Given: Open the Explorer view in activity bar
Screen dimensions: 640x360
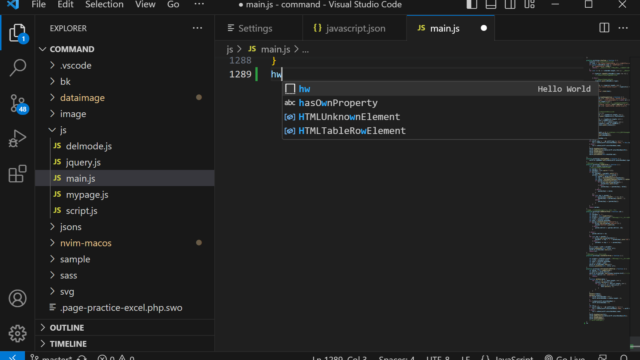Looking at the screenshot, I should tap(18, 33).
